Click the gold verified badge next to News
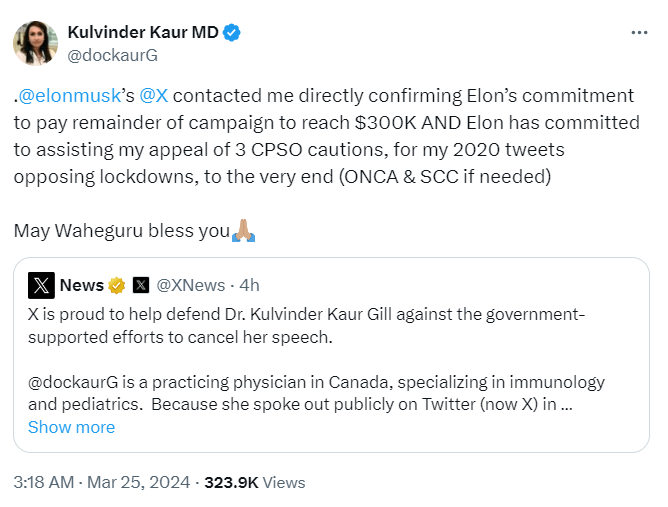 (117, 286)
